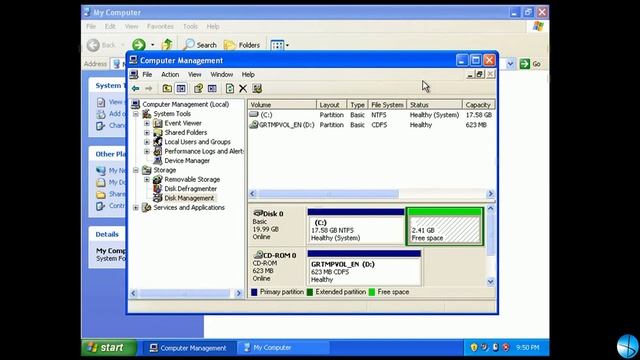The width and height of the screenshot is (640, 360).
Task: Expand the Event Viewer node
Action: pos(147,123)
